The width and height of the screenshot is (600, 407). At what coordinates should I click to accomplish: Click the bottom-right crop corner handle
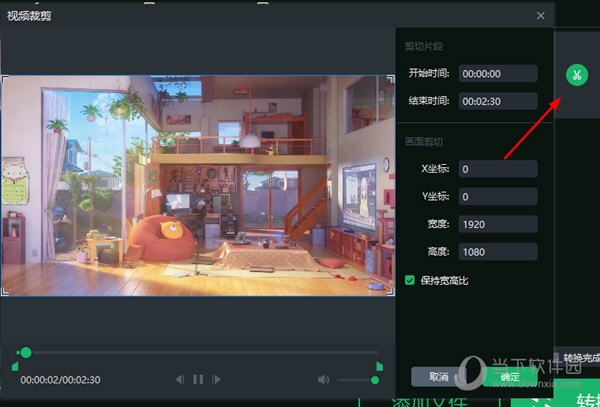coord(391,291)
